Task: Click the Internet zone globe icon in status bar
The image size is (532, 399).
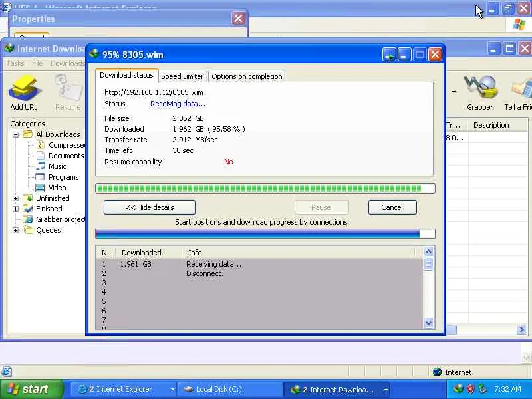Action: [438, 372]
